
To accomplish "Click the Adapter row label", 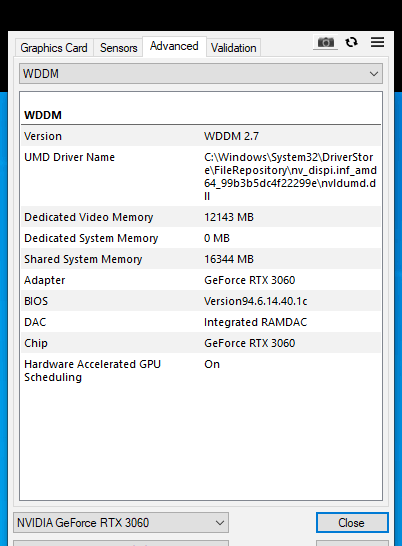I will (x=45, y=280).
